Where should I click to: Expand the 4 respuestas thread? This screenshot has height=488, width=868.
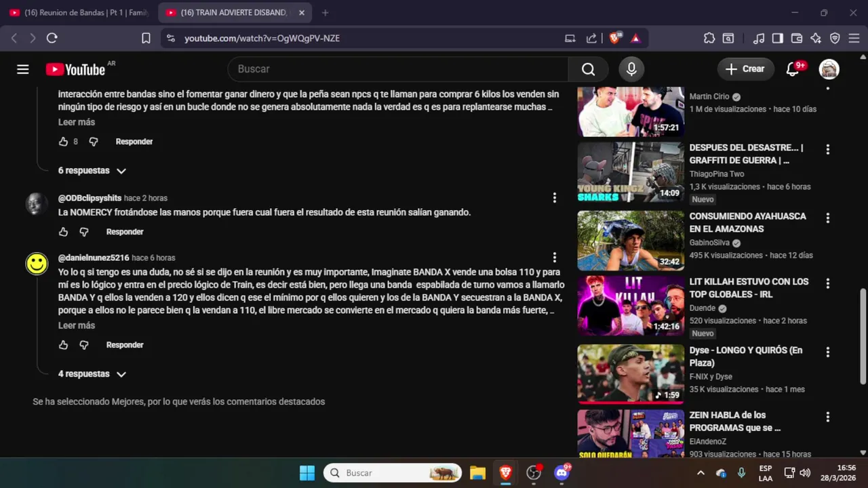(92, 374)
